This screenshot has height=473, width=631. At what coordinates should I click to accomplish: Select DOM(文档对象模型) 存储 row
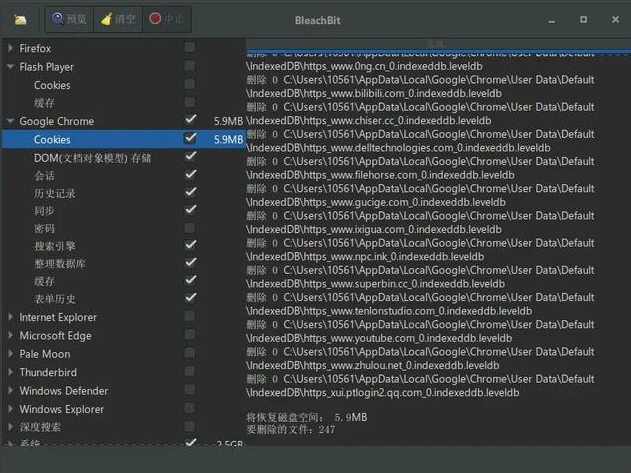[93, 158]
